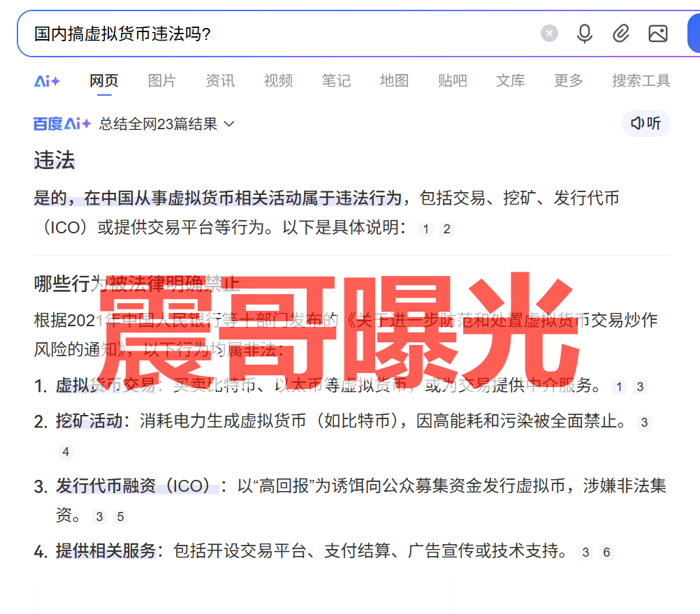Screen dimensions: 700x614
Task: Activate the 听 speaker icon to listen
Action: pyautogui.click(x=646, y=124)
